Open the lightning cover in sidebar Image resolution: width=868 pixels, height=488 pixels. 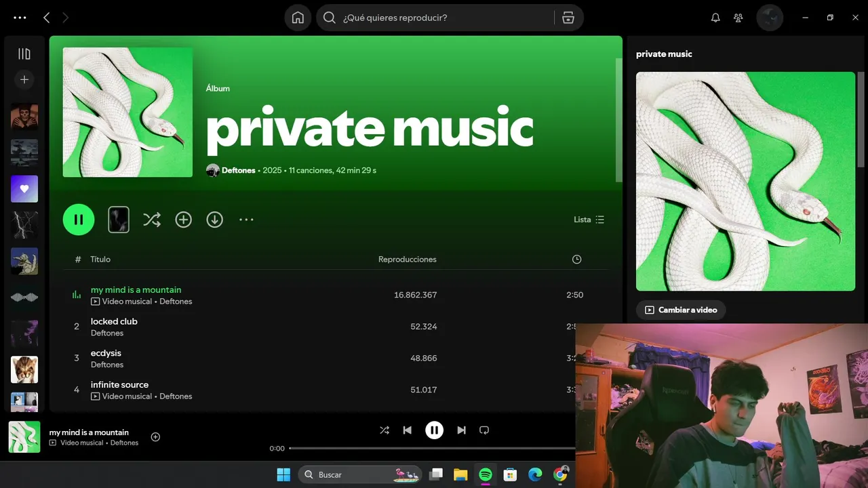(24, 225)
